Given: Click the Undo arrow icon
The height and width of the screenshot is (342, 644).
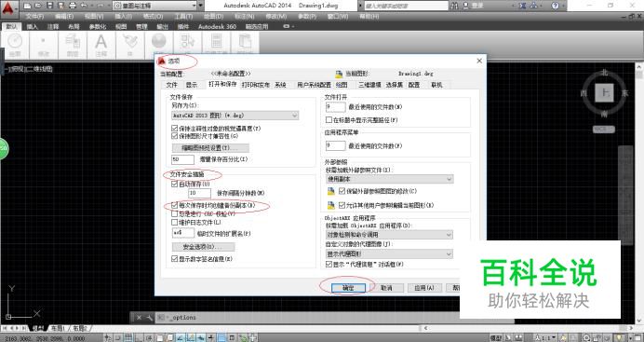Looking at the screenshot, I should [84, 6].
